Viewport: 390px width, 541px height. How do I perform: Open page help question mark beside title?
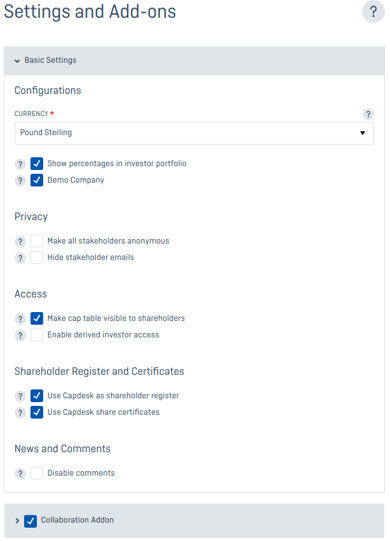[373, 11]
